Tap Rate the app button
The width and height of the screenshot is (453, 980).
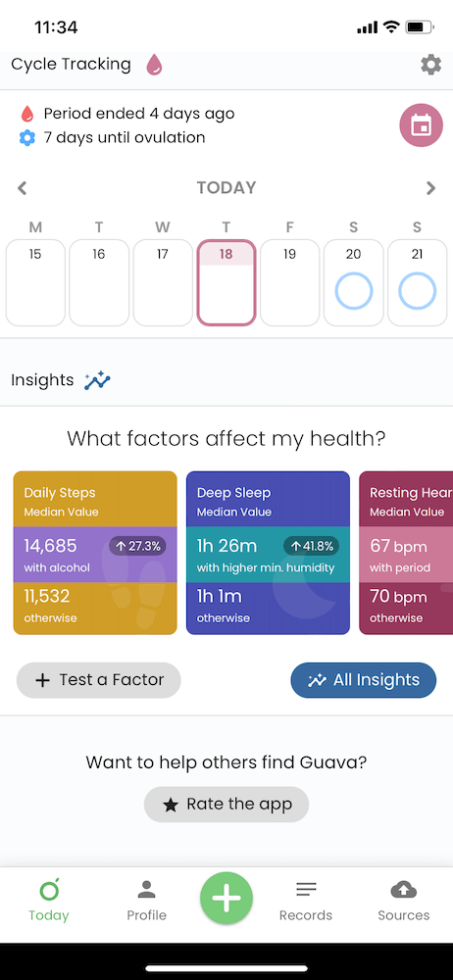pos(226,805)
